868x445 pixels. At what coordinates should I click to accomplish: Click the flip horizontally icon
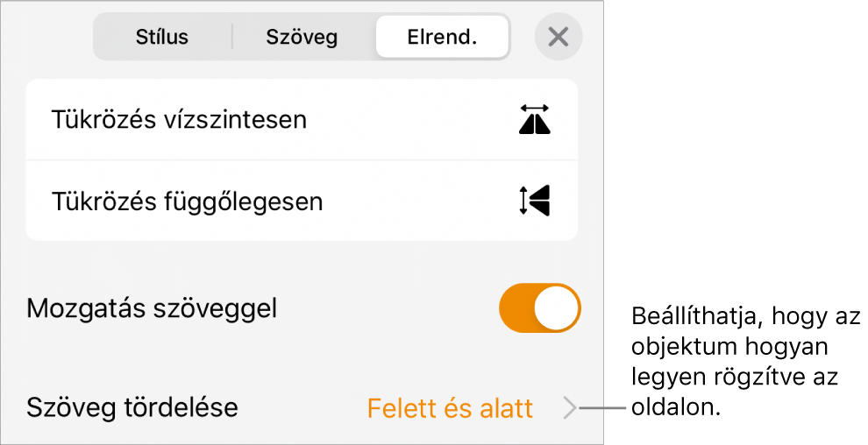(x=535, y=120)
